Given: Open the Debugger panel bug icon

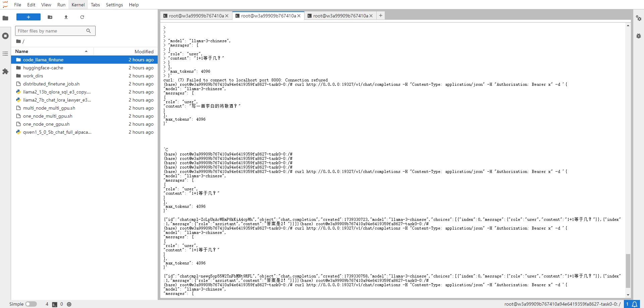Looking at the screenshot, I should coord(638,36).
